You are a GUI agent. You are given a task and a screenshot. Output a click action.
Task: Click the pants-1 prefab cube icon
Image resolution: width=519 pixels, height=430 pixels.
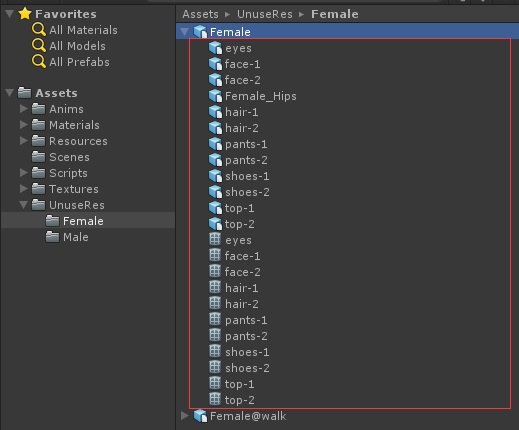pos(215,144)
